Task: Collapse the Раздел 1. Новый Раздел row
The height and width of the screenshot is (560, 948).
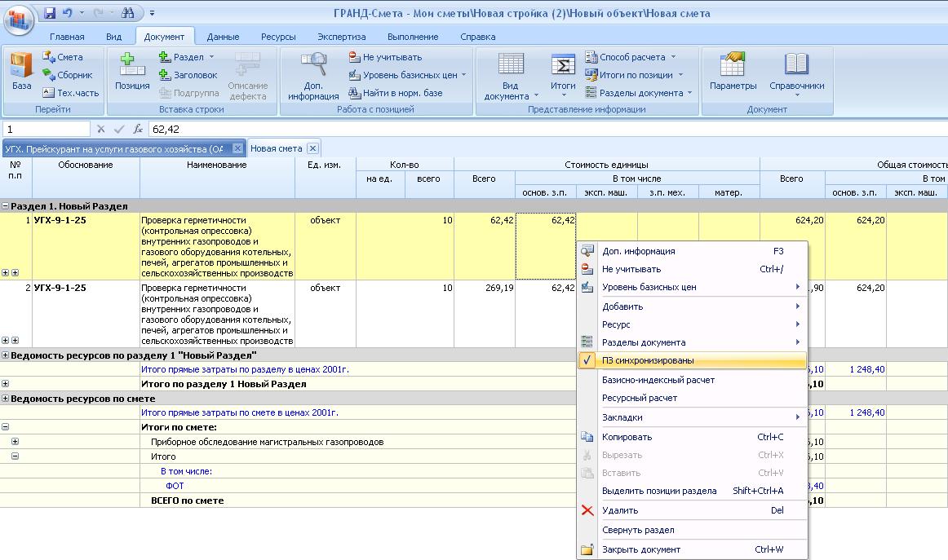Action: pyautogui.click(x=6, y=207)
